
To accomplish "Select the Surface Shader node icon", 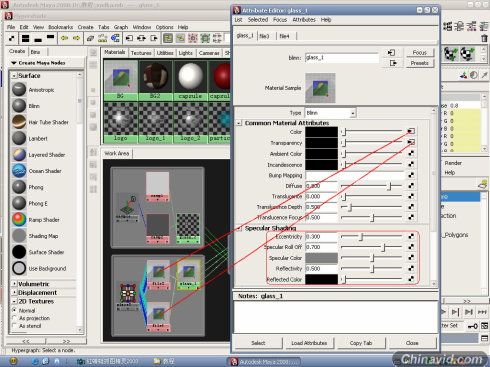I will pos(19,252).
